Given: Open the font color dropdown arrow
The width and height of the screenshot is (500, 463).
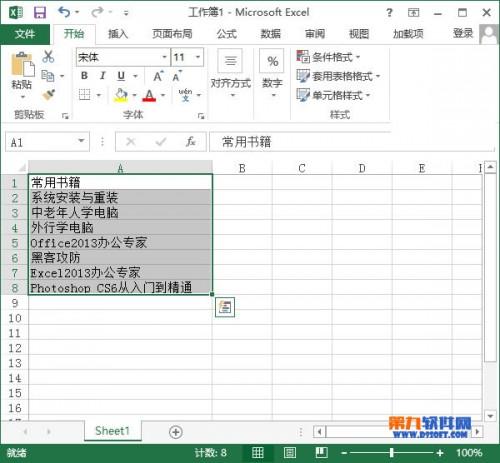Looking at the screenshot, I should (x=163, y=95).
